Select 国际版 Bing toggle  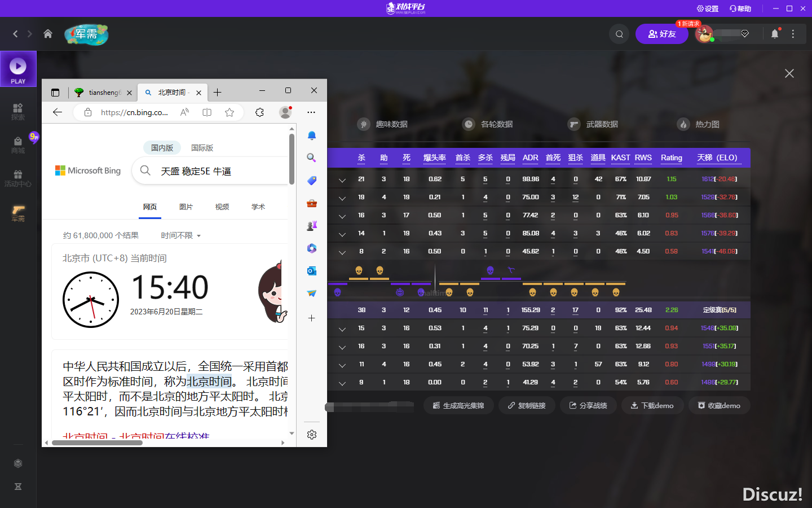pyautogui.click(x=202, y=148)
